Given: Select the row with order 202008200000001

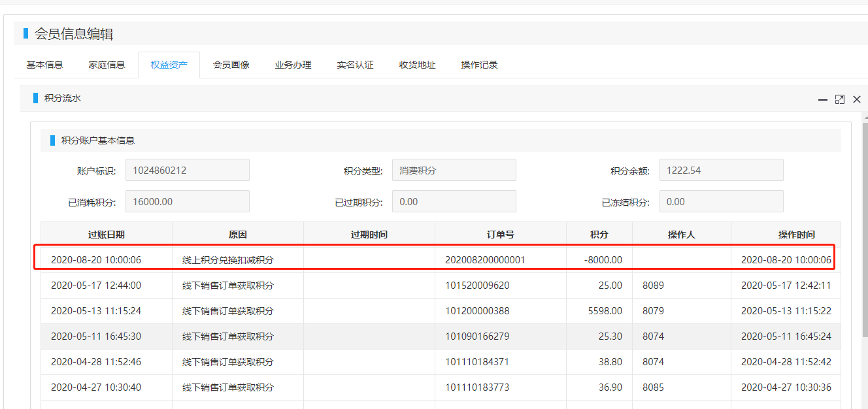Looking at the screenshot, I should click(485, 260).
